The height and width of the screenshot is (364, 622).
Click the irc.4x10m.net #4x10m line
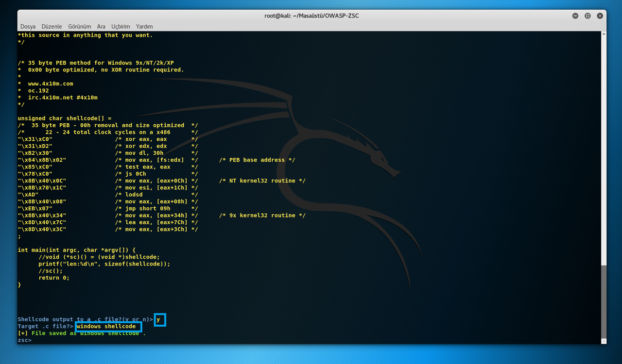click(63, 98)
